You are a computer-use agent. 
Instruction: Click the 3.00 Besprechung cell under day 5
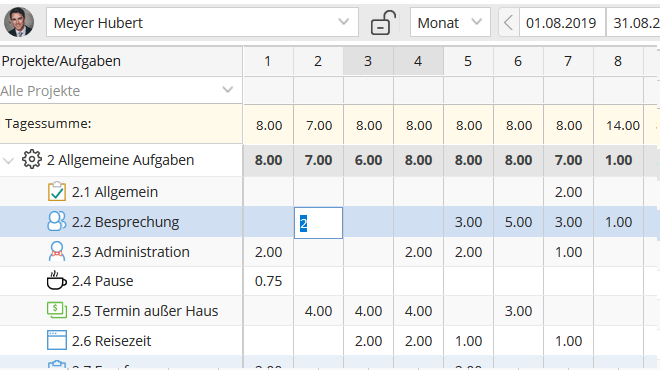click(x=468, y=222)
